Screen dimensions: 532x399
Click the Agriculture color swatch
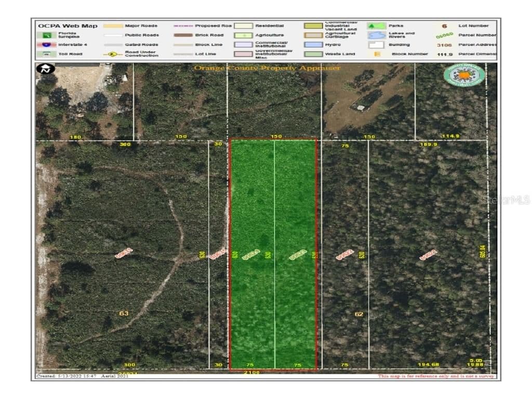pos(243,35)
